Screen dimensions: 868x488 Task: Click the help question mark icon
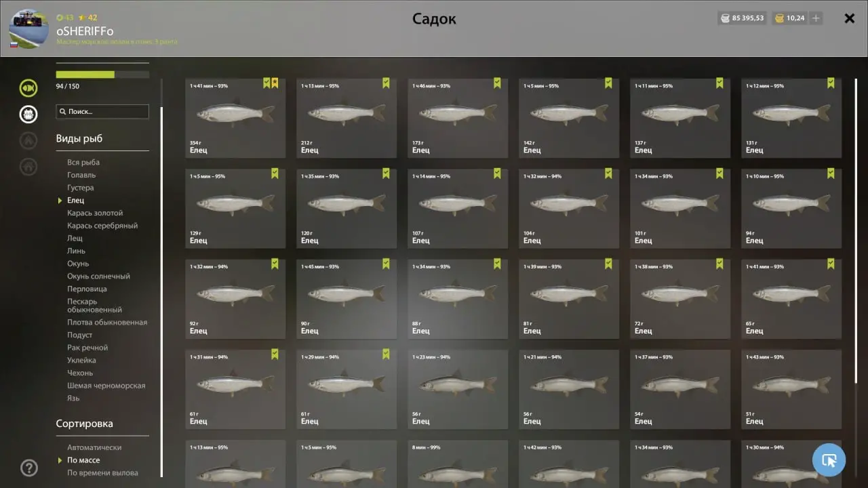pos(28,468)
